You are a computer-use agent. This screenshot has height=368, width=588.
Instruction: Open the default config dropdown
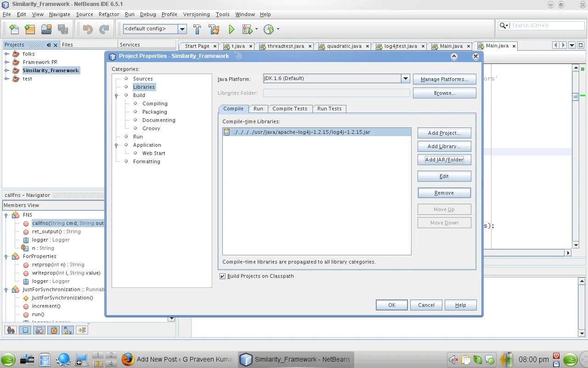[182, 29]
